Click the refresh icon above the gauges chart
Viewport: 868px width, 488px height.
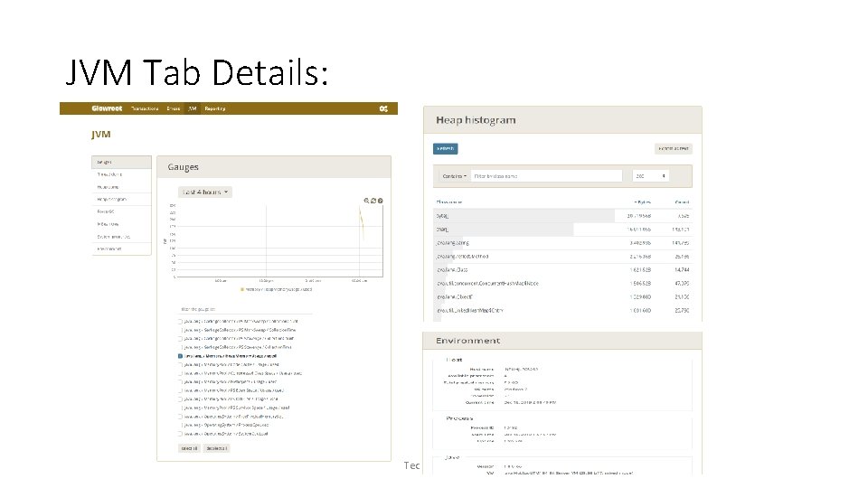(x=373, y=201)
